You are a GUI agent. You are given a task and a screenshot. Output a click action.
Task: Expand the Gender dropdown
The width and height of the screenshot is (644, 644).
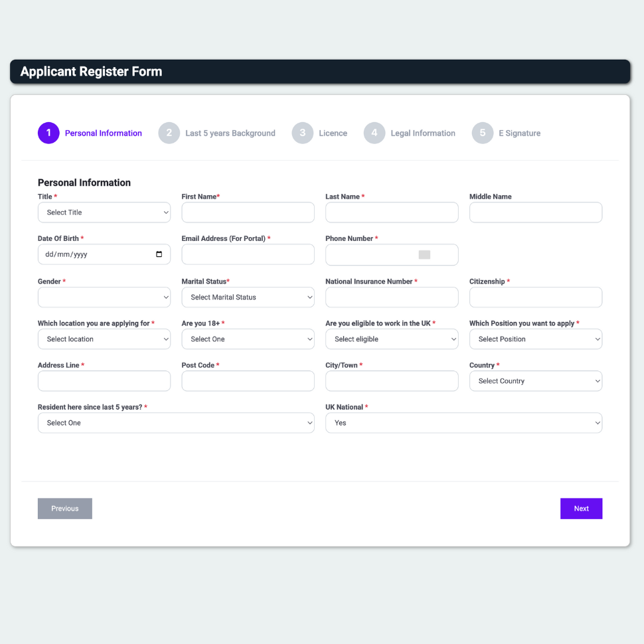click(104, 297)
